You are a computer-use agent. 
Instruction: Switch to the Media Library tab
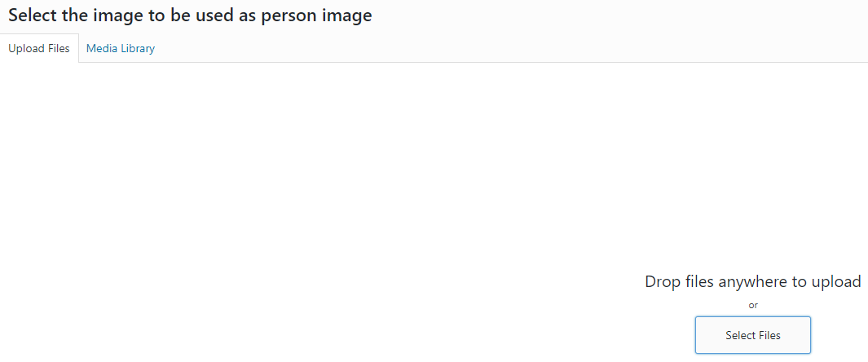click(x=120, y=48)
